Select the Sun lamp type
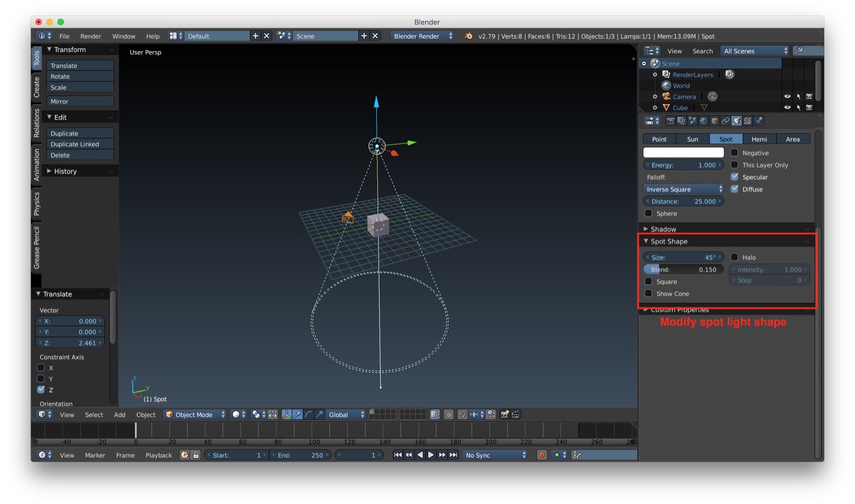Image resolution: width=855 pixels, height=504 pixels. [693, 139]
